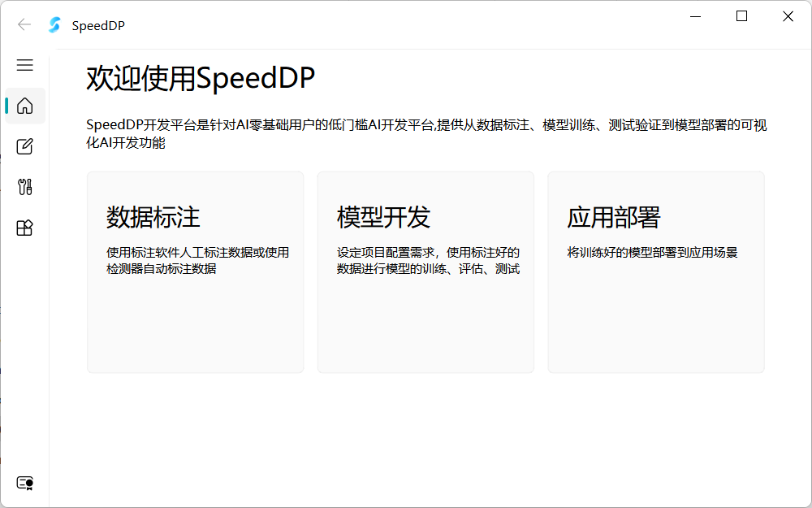Open the license certificate icon at bottom

[x=25, y=483]
